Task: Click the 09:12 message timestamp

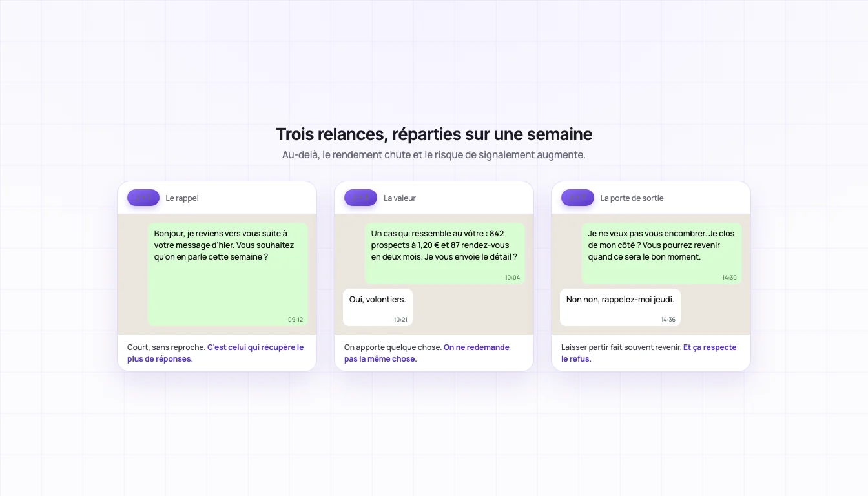Action: point(295,320)
